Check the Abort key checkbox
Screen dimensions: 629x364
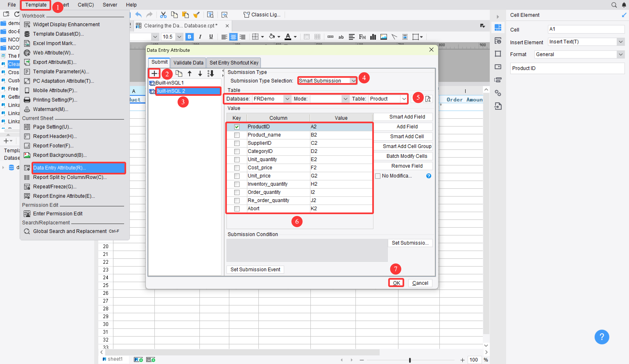(x=237, y=209)
